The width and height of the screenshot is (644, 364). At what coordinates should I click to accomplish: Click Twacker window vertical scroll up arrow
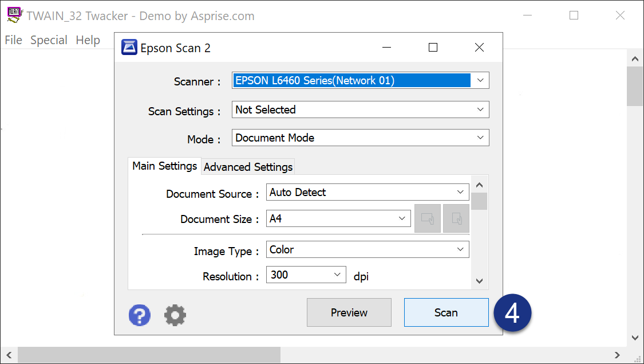pyautogui.click(x=635, y=59)
